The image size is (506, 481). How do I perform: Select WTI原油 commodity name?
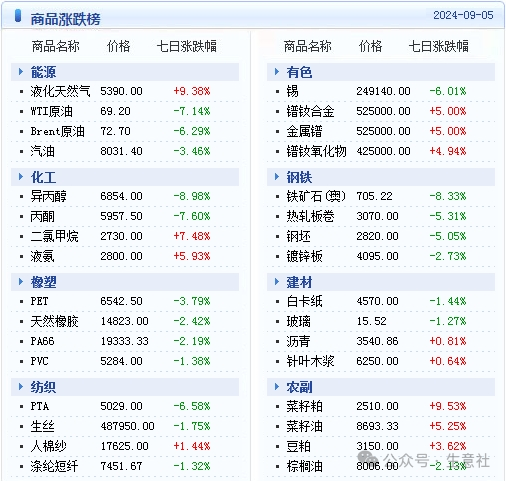click(x=52, y=111)
